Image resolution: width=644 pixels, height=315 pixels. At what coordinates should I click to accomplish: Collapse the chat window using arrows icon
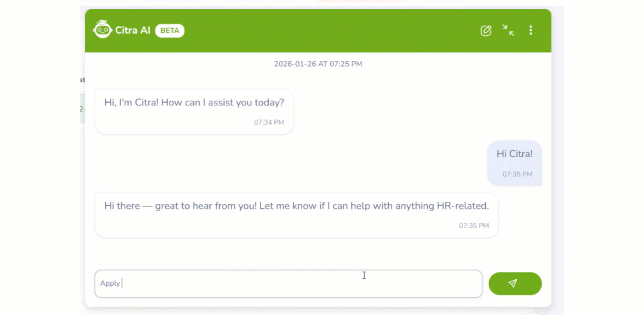click(508, 30)
